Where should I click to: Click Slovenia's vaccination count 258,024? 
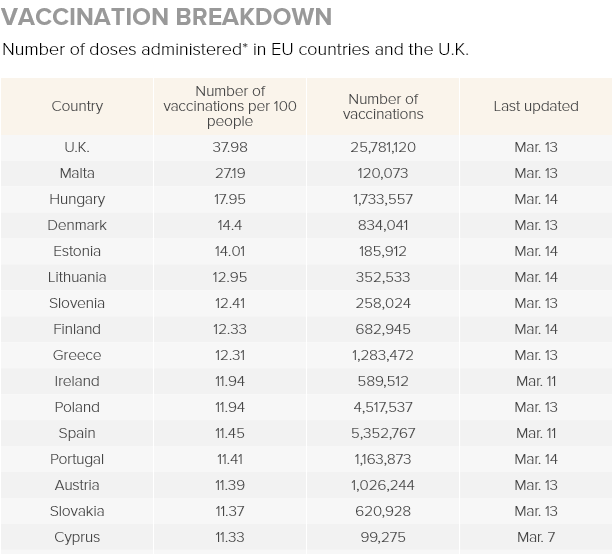[x=383, y=303]
